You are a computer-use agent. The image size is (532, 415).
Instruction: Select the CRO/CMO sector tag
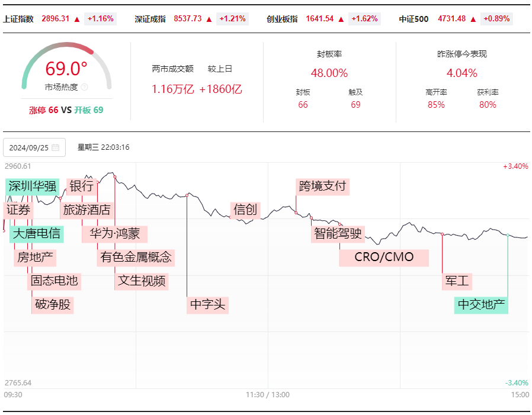pos(384,258)
